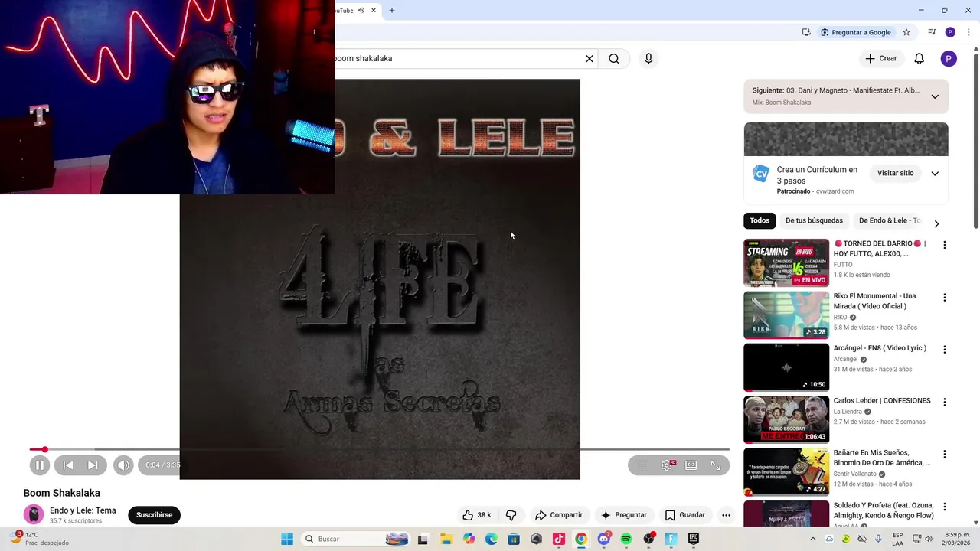980x551 pixels.
Task: Open options for Bañarte En Mis Sueños
Action: (944, 454)
